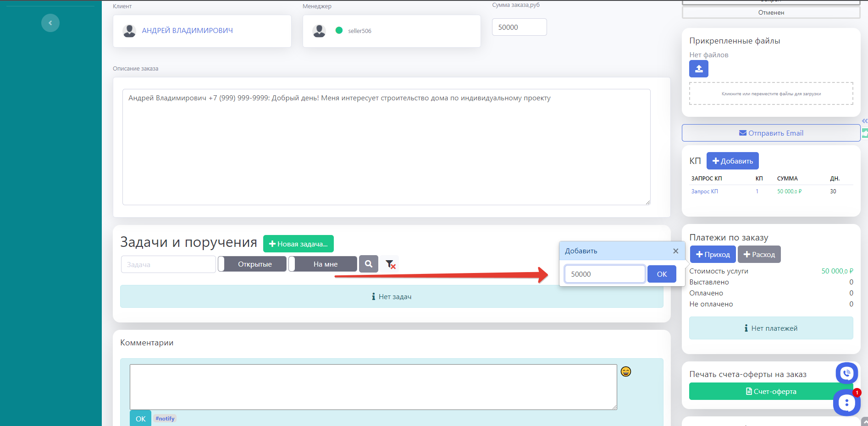The width and height of the screenshot is (868, 426).
Task: Click the search magnifier icon in tasks
Action: pyautogui.click(x=368, y=264)
